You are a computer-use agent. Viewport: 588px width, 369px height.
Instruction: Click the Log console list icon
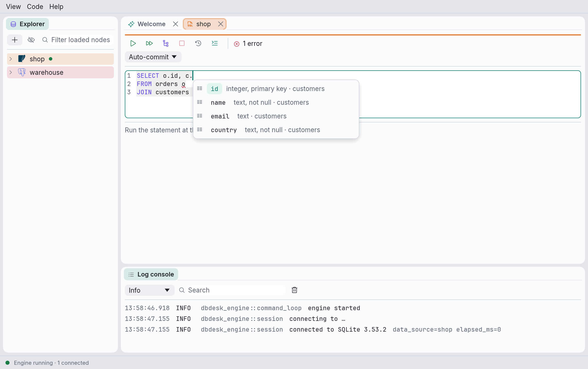pyautogui.click(x=131, y=275)
